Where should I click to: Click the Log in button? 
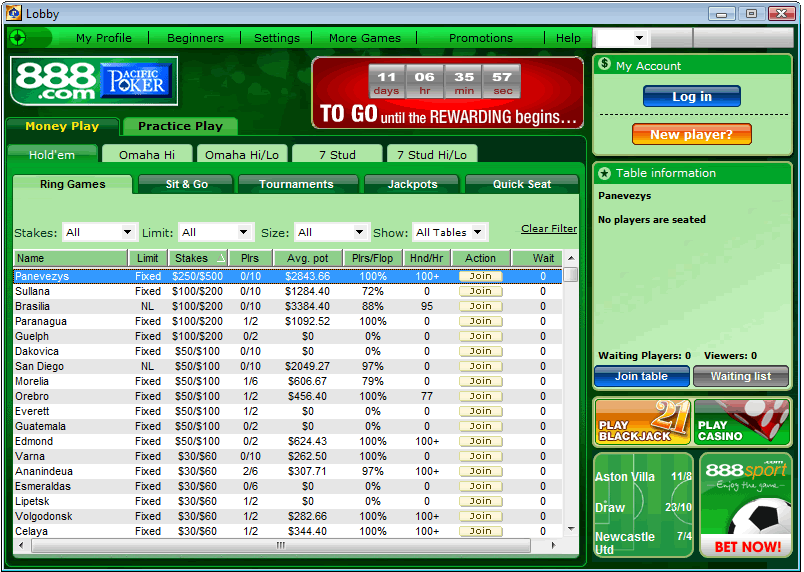pos(692,96)
